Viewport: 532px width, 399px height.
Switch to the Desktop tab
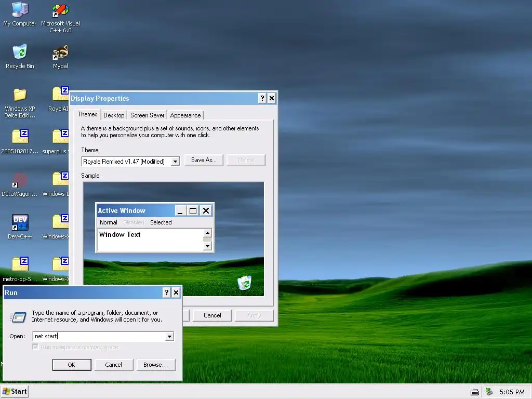tap(114, 115)
